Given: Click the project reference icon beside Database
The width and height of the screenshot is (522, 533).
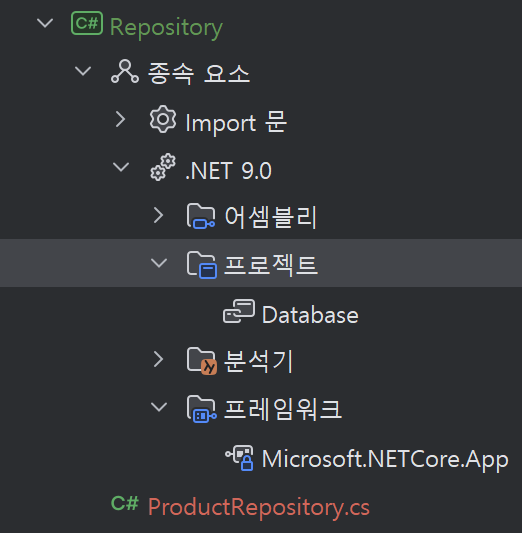Looking at the screenshot, I should [x=239, y=311].
